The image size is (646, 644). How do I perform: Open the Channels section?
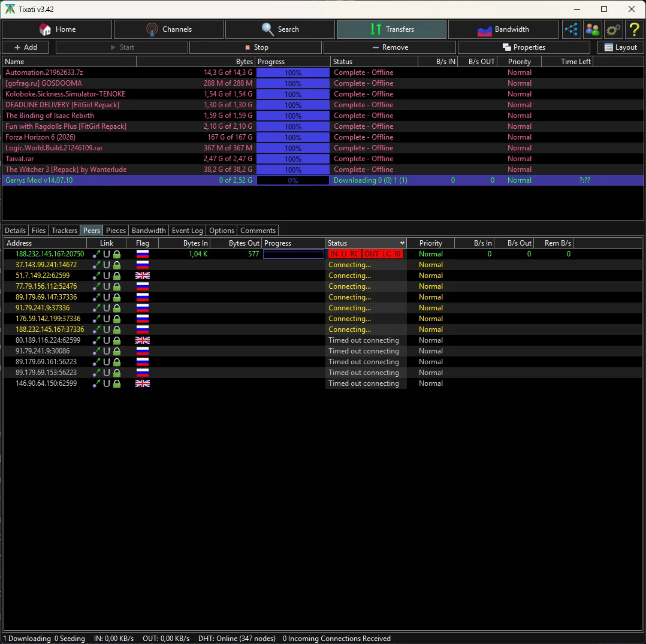coord(168,29)
